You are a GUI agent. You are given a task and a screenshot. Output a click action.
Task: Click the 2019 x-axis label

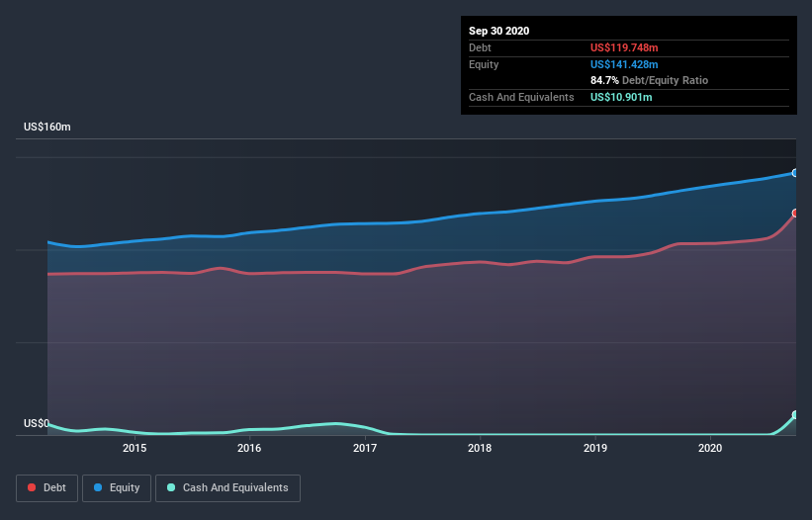(595, 448)
